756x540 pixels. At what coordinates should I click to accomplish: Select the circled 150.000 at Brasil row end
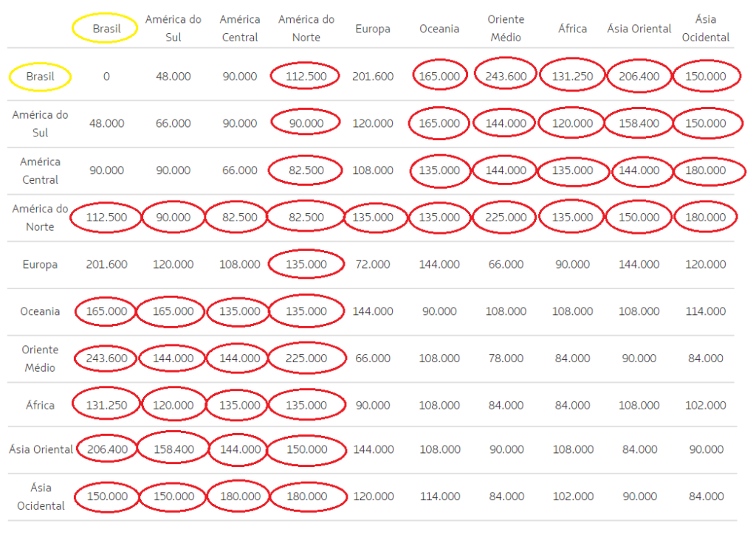(x=706, y=75)
